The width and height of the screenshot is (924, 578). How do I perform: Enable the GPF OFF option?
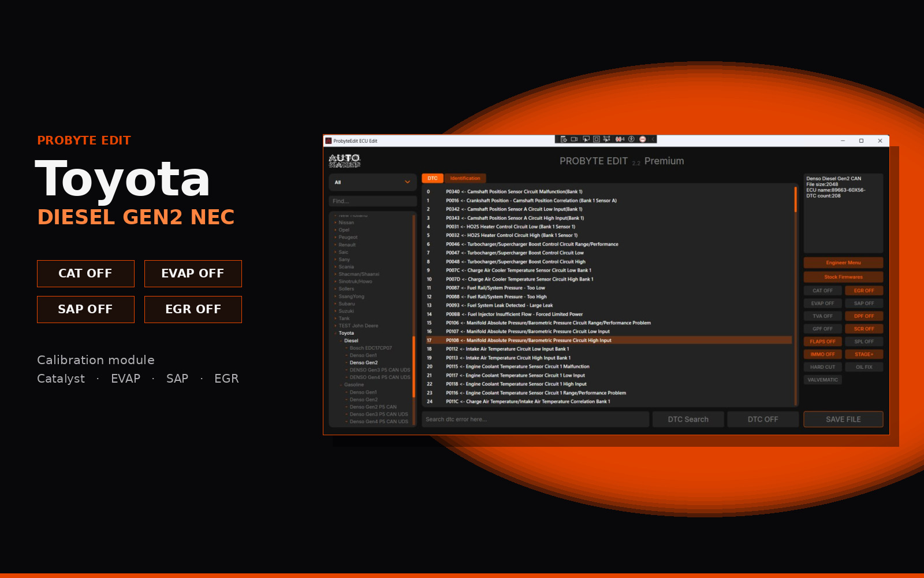(x=822, y=329)
